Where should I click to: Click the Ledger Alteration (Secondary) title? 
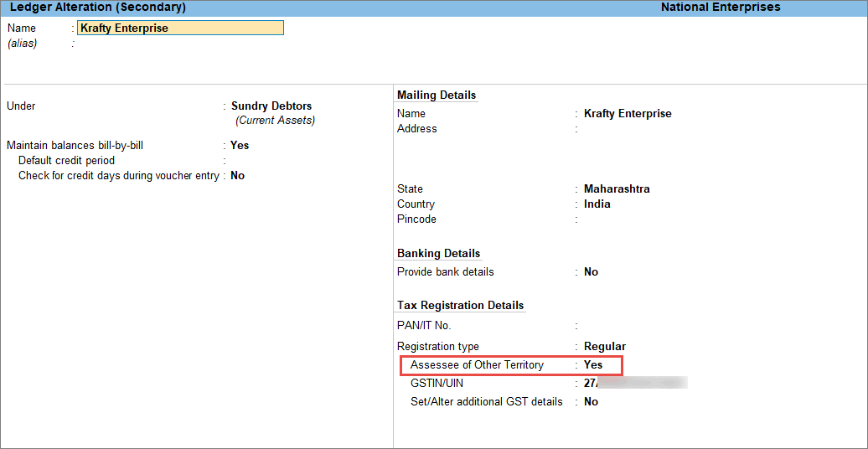98,8
